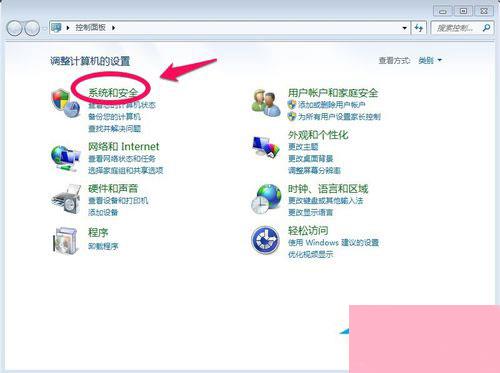The image size is (500, 373).
Task: Go back with the back arrow button
Action: (x=15, y=28)
